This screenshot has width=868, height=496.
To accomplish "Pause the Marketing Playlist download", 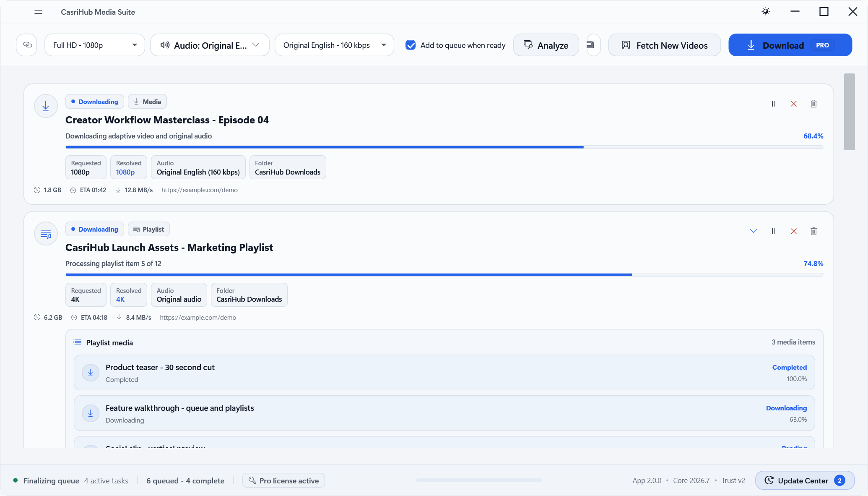I will point(774,231).
